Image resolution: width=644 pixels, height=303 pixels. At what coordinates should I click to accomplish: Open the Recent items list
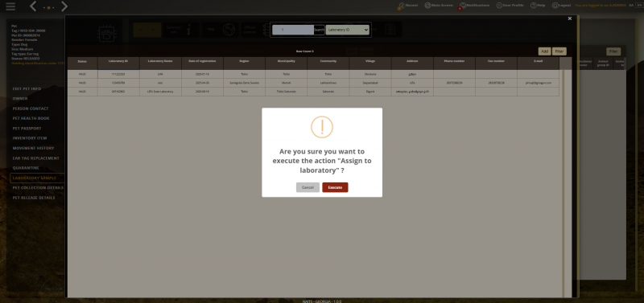(408, 6)
